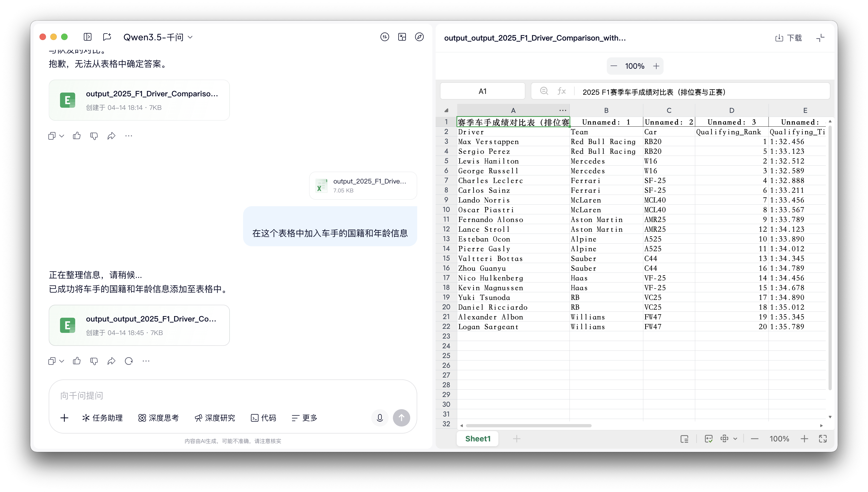Select the Sheet1 tab
The height and width of the screenshot is (492, 868).
point(477,439)
